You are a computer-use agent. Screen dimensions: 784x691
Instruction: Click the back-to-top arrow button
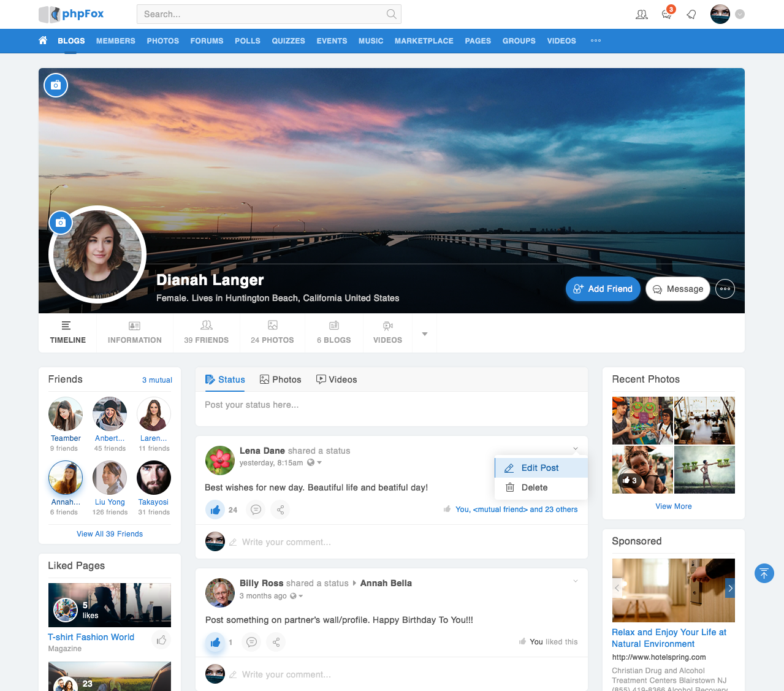764,573
